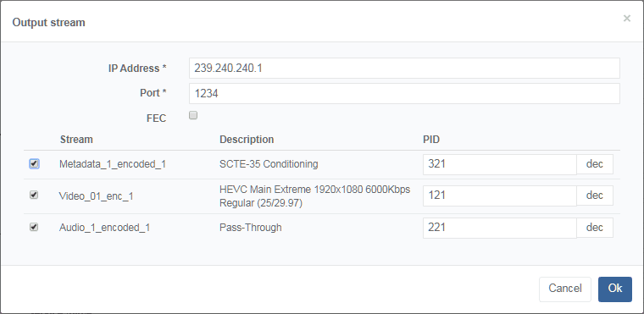Click the Port input field
This screenshot has height=314, width=644.
[404, 94]
